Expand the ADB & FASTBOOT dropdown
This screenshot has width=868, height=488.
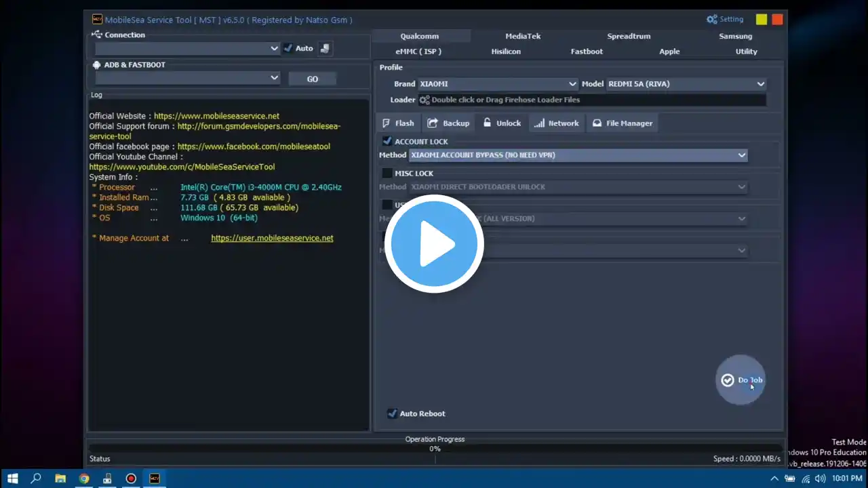pyautogui.click(x=188, y=78)
